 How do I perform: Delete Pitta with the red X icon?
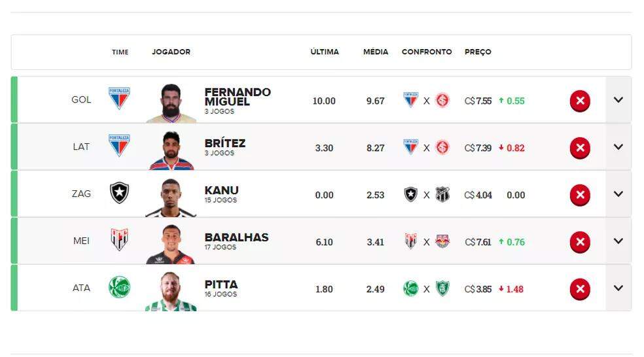(580, 289)
